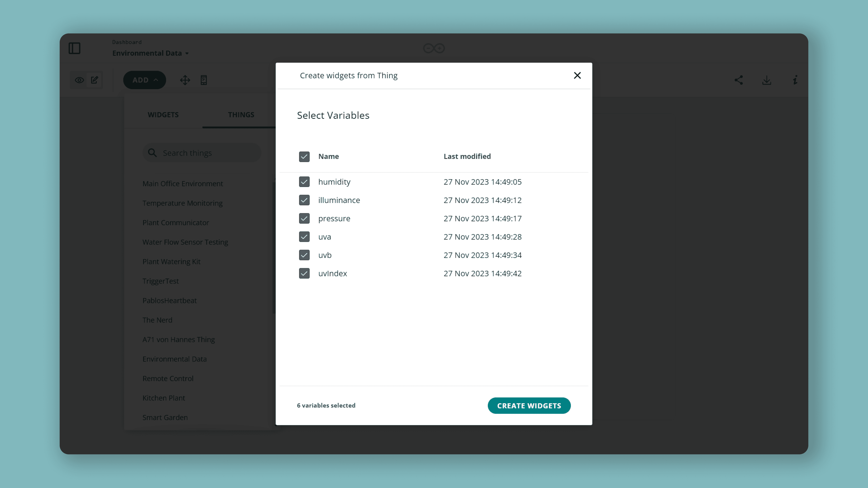The width and height of the screenshot is (868, 488).
Task: Select the THINGS tab
Action: pyautogui.click(x=241, y=115)
